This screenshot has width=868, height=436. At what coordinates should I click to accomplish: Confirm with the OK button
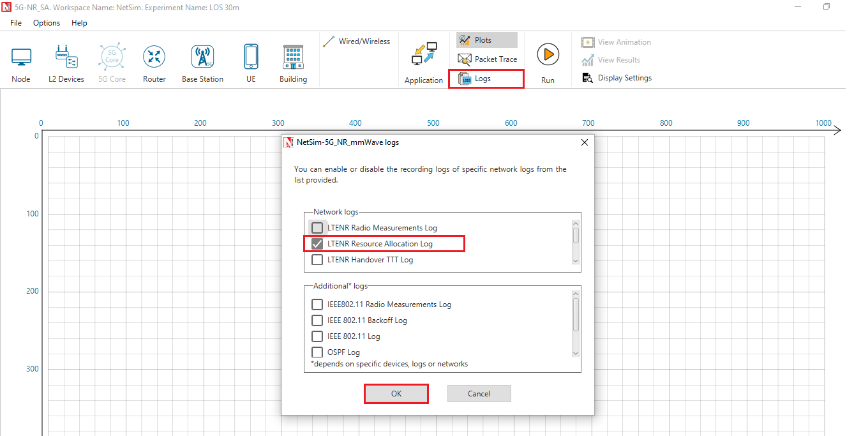(396, 394)
